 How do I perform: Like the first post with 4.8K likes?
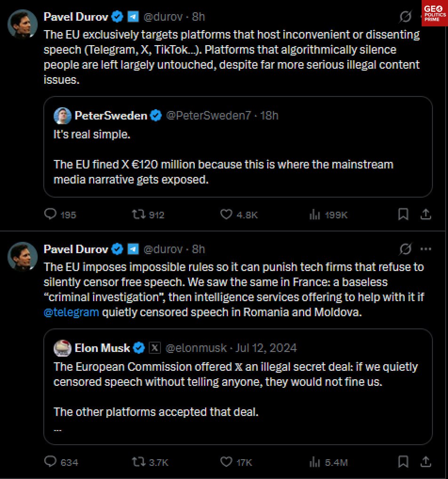[226, 215]
